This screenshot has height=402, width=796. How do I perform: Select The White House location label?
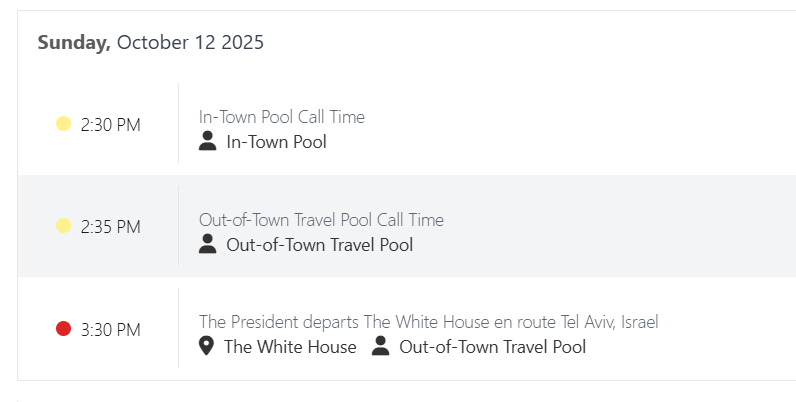tap(290, 347)
